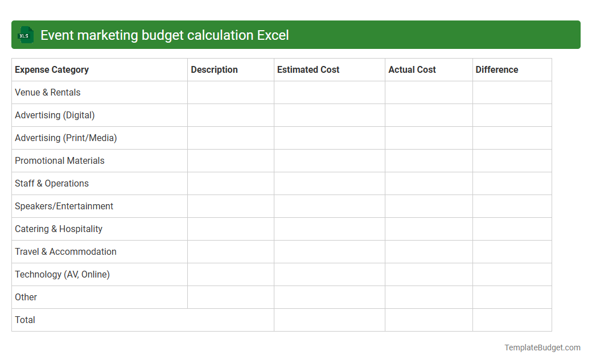Screen dimensions: 592x364
Task: Select the Speakers/Entertainment category cell
Action: [64, 206]
